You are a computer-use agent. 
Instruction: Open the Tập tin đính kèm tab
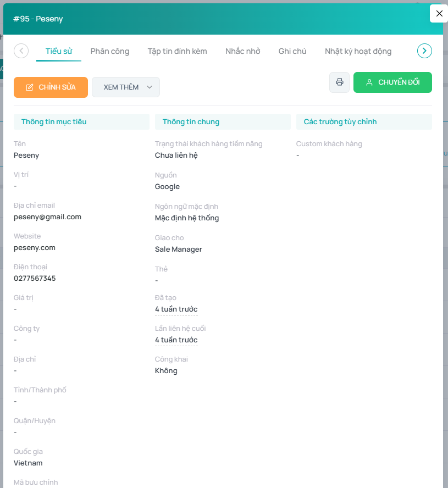coord(177,51)
